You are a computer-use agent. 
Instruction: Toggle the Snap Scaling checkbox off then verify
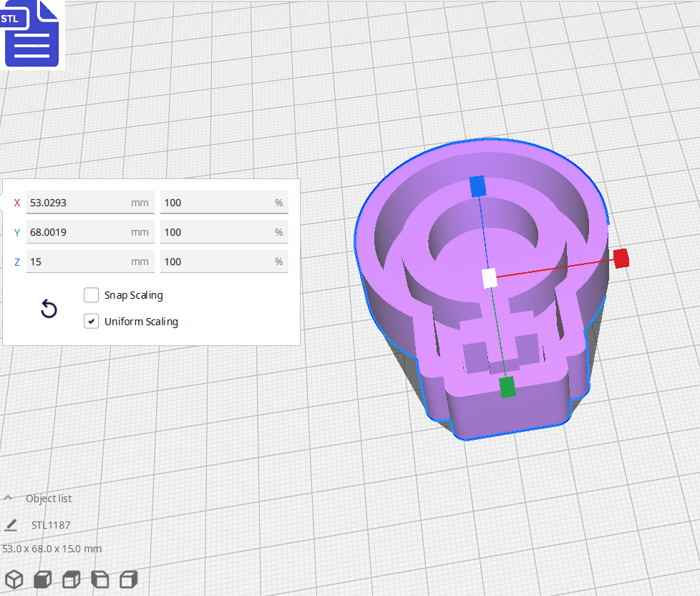tap(91, 294)
